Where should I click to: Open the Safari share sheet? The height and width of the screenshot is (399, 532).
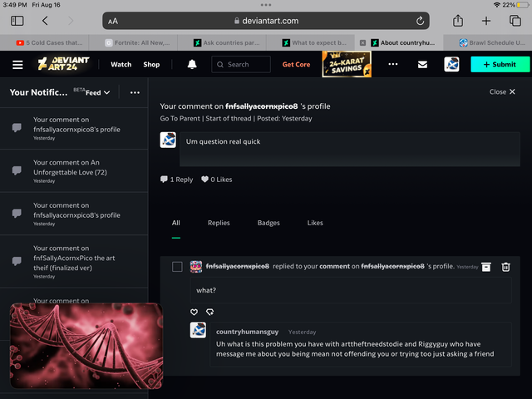point(458,21)
